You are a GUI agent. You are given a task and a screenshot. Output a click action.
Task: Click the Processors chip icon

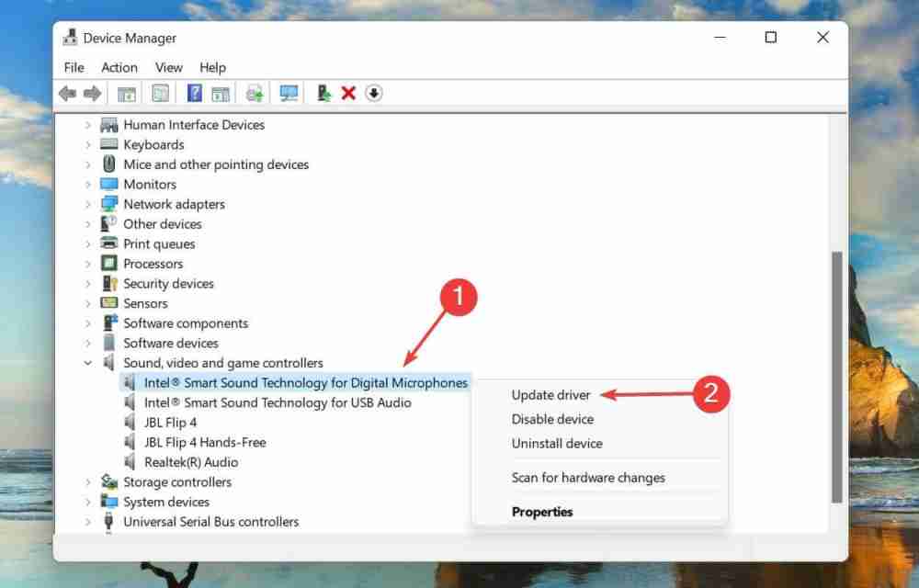pyautogui.click(x=109, y=264)
